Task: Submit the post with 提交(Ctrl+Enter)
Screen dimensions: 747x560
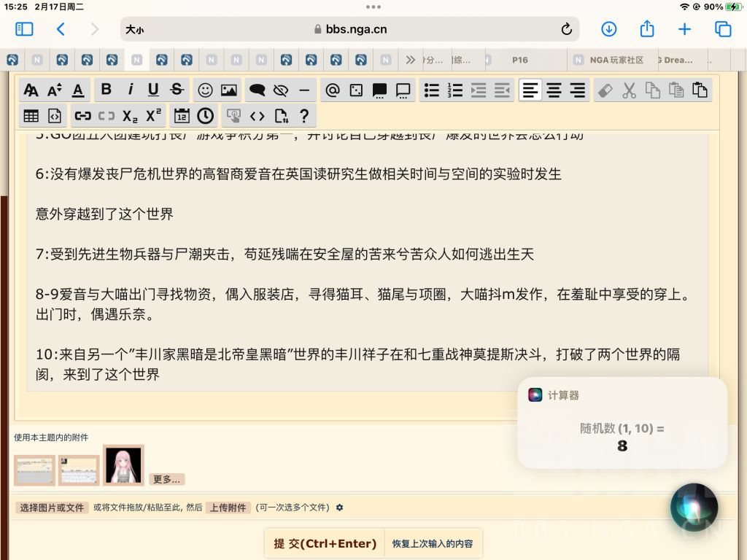Action: coord(325,543)
